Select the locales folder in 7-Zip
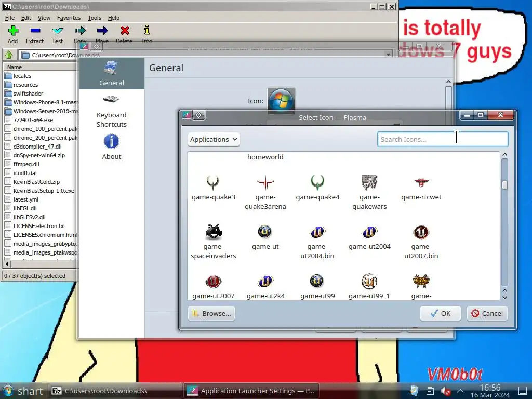Viewport: 532px width, 399px height. (22, 76)
